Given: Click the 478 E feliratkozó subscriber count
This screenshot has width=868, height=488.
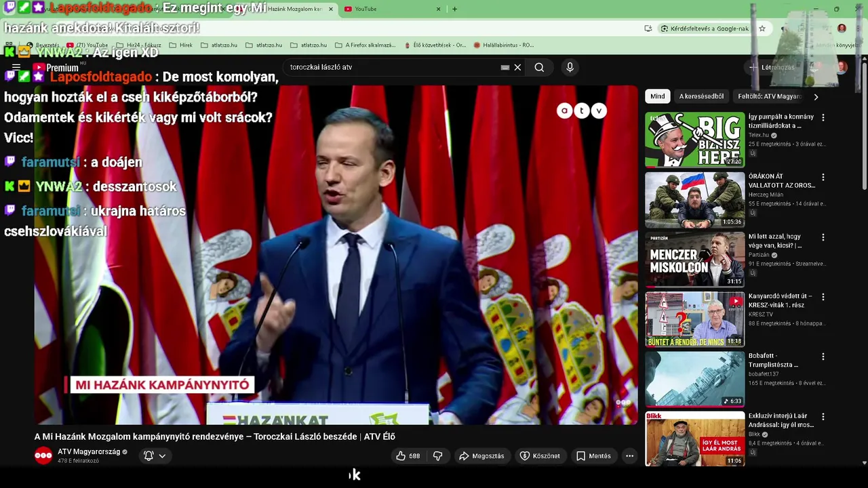Looking at the screenshot, I should [78, 461].
